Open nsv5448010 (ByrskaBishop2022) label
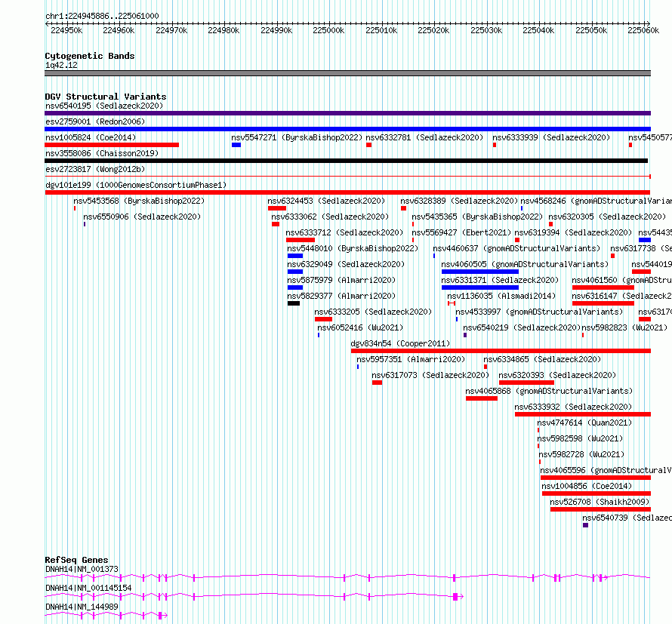672x624 pixels. [x=353, y=248]
